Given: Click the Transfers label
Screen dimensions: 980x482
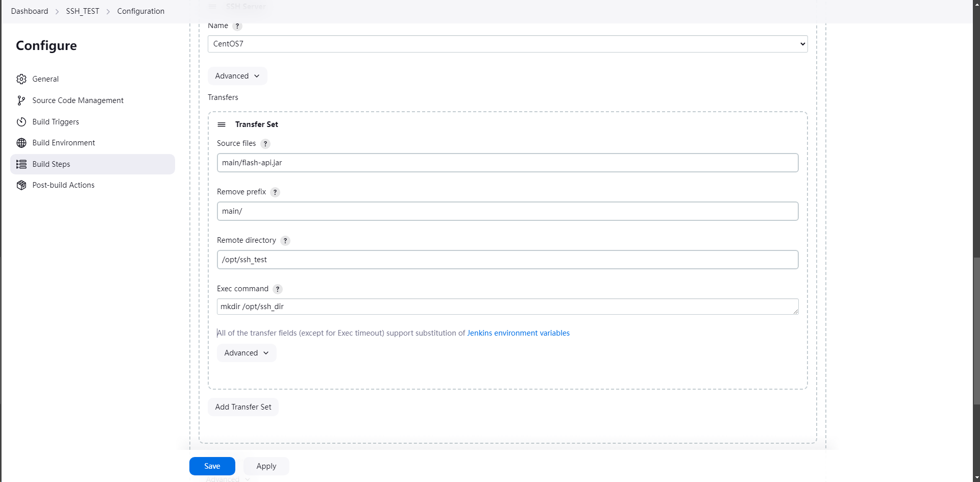Looking at the screenshot, I should 223,97.
